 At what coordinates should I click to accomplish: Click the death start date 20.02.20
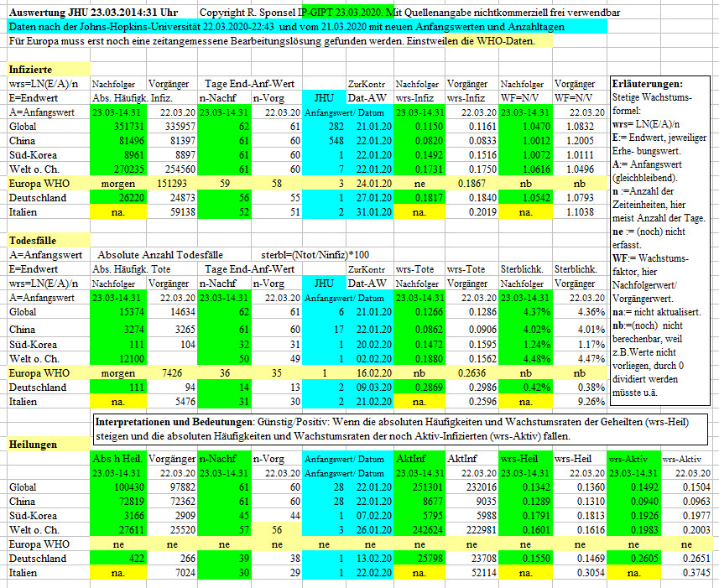point(370,344)
